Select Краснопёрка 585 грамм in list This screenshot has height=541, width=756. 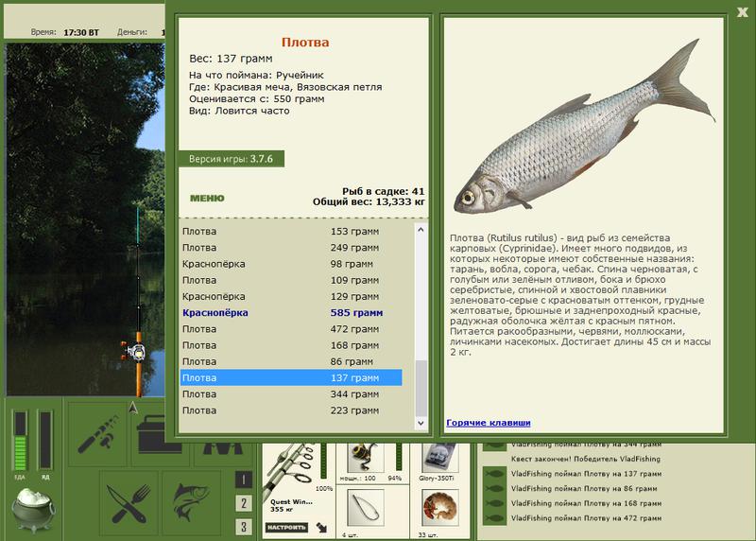(291, 313)
